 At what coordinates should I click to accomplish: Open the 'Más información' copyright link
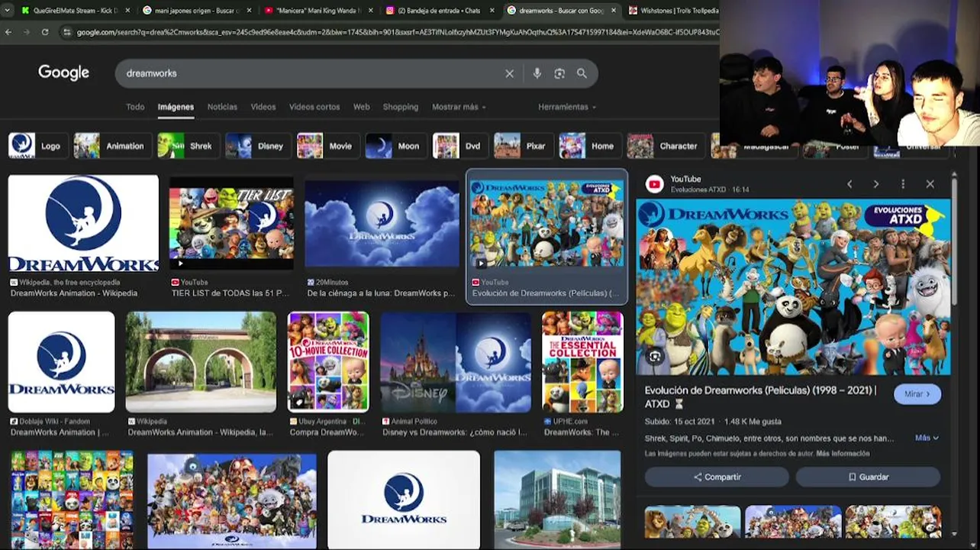[x=843, y=454]
